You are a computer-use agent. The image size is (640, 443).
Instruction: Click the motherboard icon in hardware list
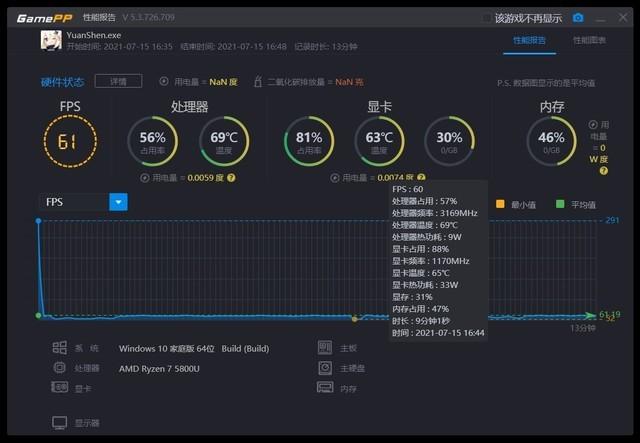[x=325, y=347]
